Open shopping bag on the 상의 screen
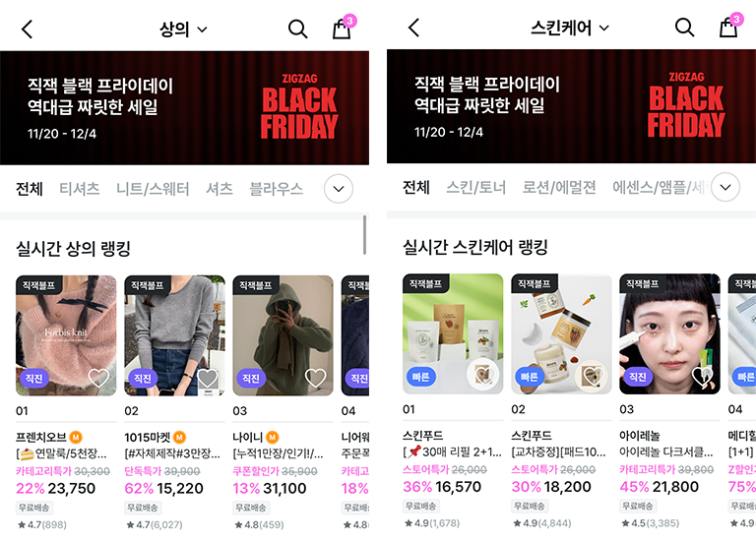 click(x=343, y=27)
